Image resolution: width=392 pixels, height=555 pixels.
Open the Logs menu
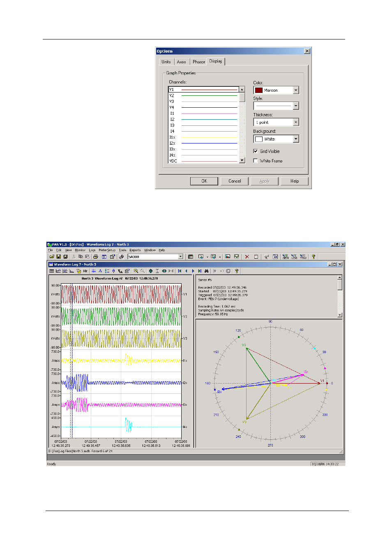(92, 250)
